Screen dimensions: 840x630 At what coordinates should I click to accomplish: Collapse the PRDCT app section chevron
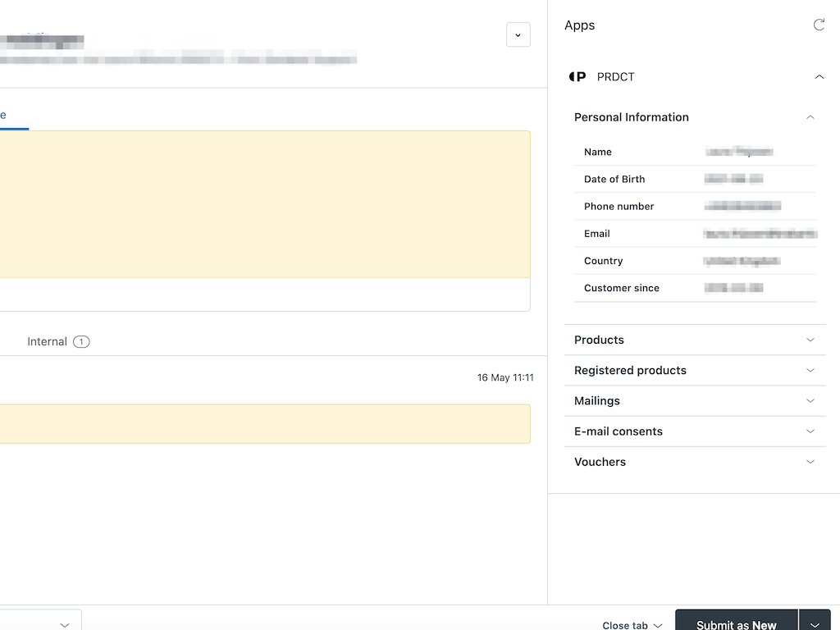pos(819,77)
